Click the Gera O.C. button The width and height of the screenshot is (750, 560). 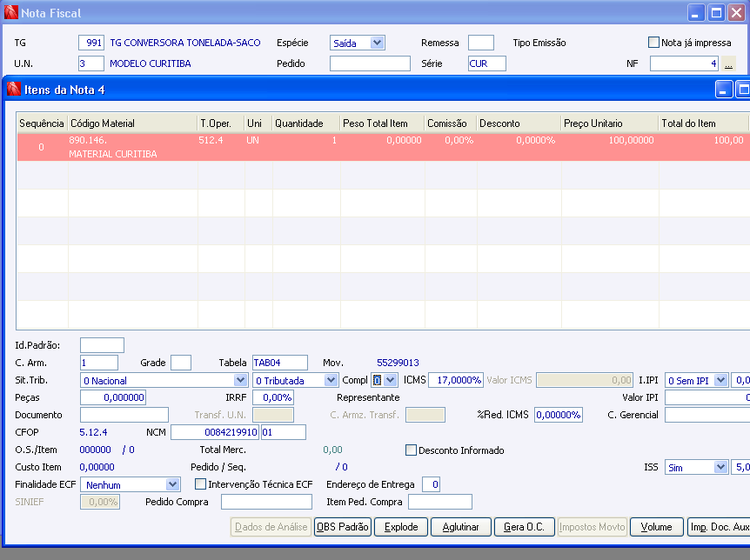[525, 527]
